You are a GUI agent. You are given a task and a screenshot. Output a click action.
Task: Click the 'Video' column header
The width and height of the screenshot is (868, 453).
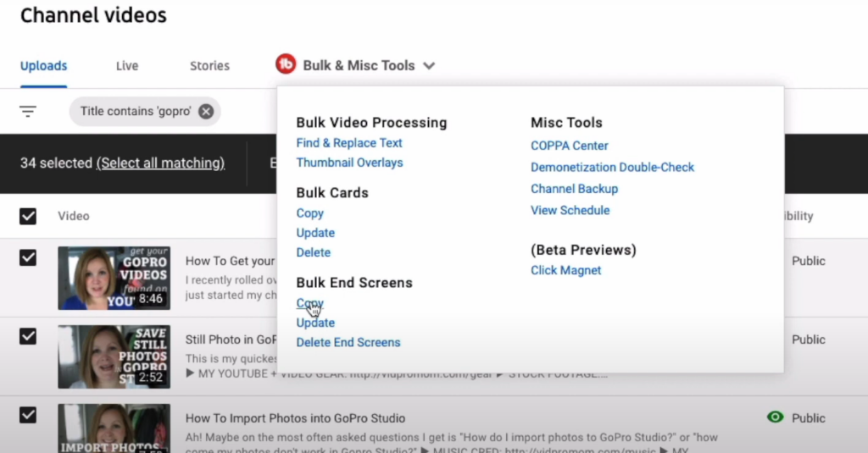(x=73, y=216)
